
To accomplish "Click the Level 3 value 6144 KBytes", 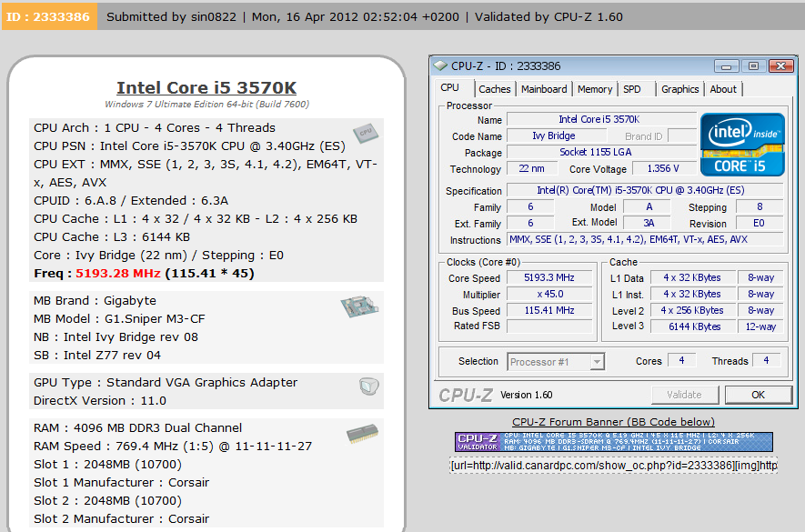I will click(x=692, y=326).
